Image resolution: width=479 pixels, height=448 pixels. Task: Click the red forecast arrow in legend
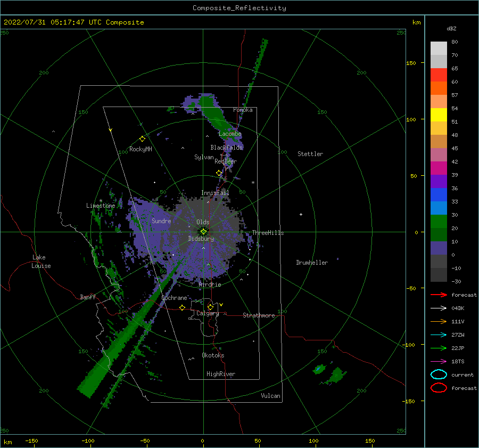439,295
